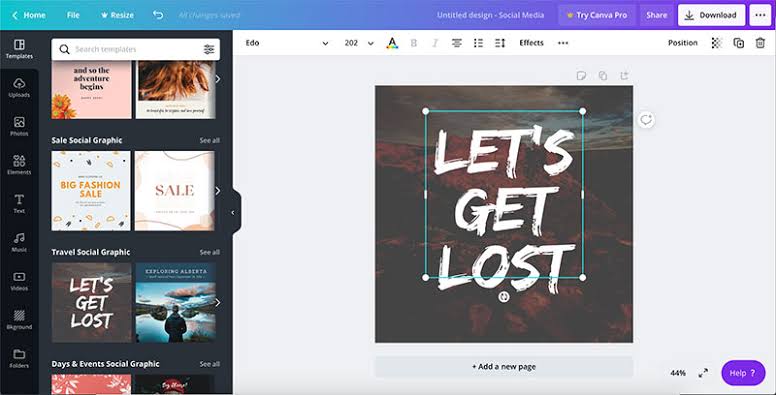
Task: Open the File menu
Action: [73, 15]
